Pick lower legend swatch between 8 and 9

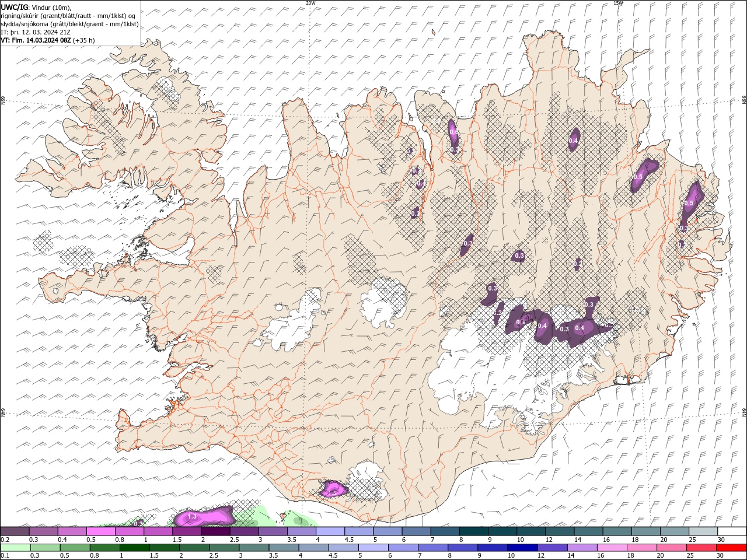(x=463, y=548)
